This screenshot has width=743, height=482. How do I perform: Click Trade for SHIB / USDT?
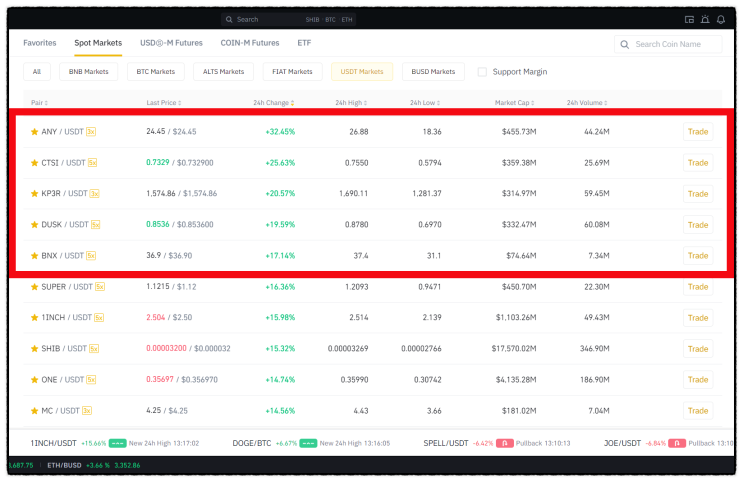[x=698, y=349]
